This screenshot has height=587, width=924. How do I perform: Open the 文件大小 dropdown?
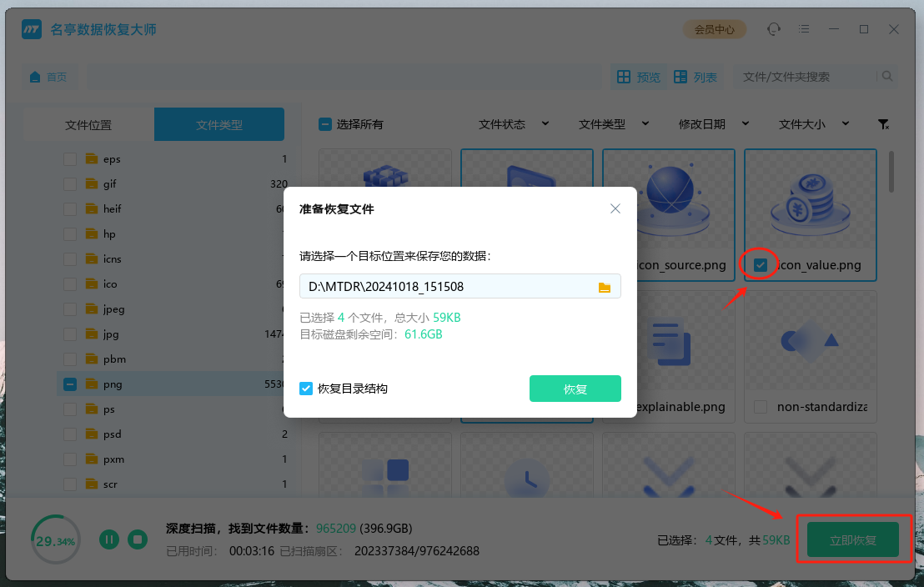[x=814, y=123]
